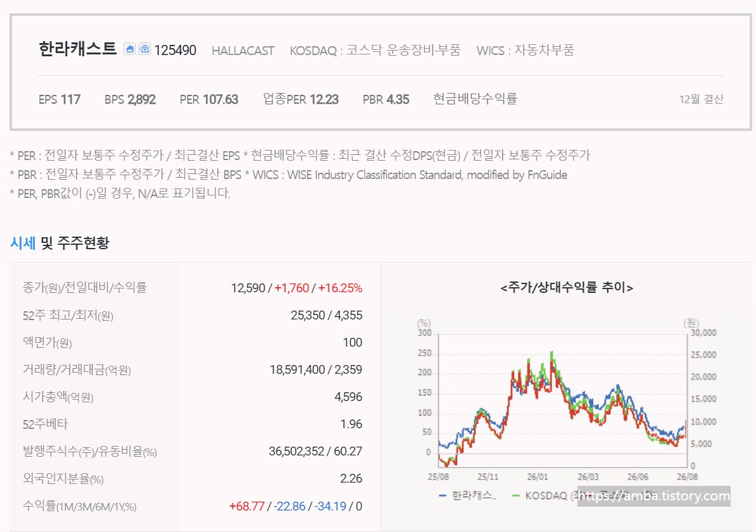Click the 주주현황 heading text
Viewport: 756px width, 532px height.
coord(84,243)
